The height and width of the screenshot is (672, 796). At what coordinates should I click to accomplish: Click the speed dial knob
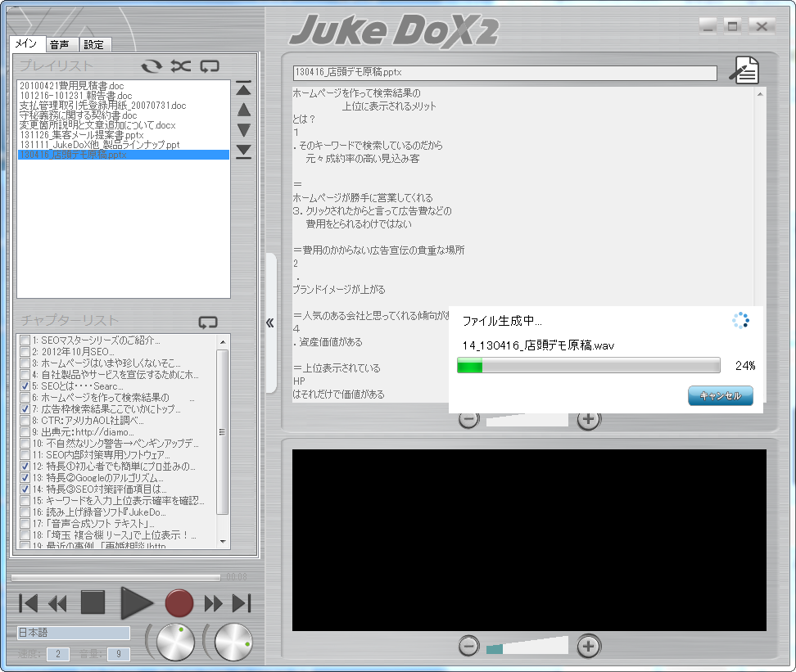175,643
